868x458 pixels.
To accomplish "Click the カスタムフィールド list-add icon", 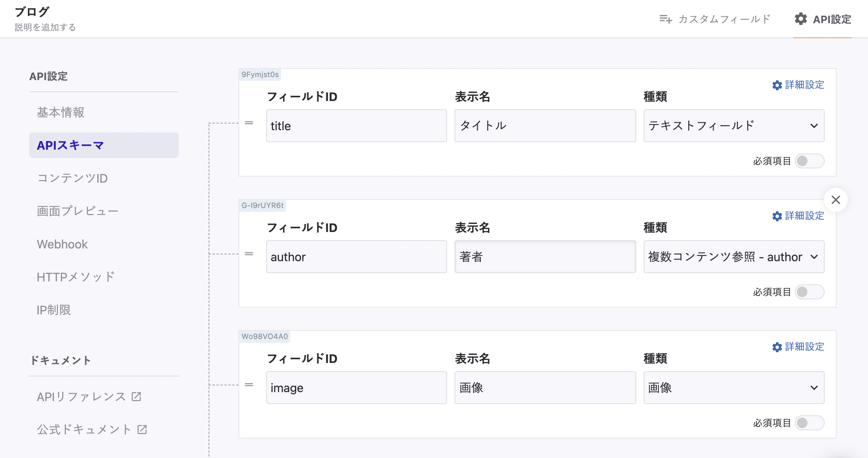I will 665,19.
